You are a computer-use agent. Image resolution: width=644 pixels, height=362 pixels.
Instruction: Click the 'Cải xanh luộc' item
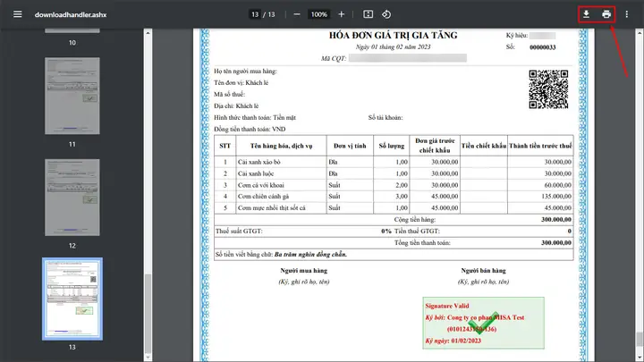point(256,173)
